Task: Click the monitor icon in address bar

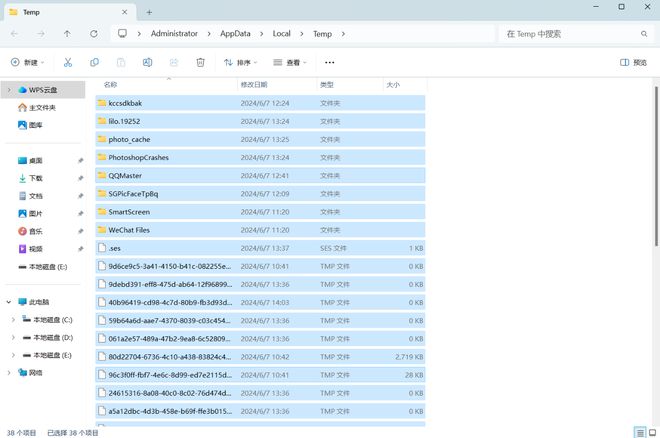Action: pos(122,33)
